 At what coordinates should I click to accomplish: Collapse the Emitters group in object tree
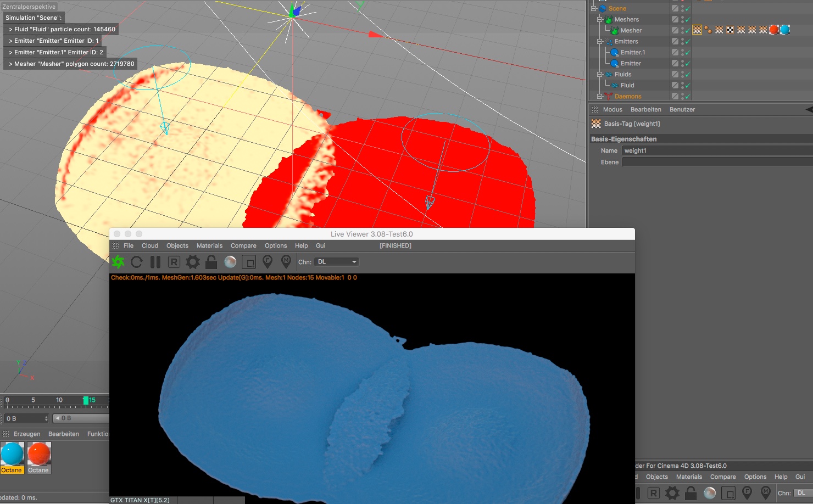pos(600,41)
